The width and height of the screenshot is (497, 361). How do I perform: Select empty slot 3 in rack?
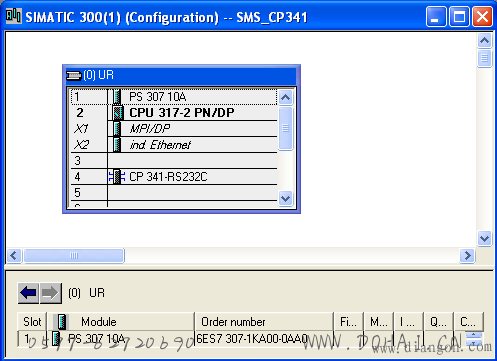174,161
